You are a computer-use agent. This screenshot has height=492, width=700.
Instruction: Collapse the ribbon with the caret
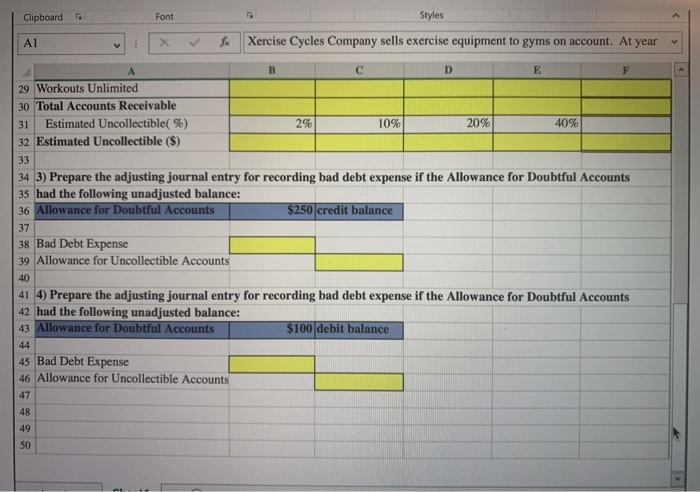click(x=676, y=16)
